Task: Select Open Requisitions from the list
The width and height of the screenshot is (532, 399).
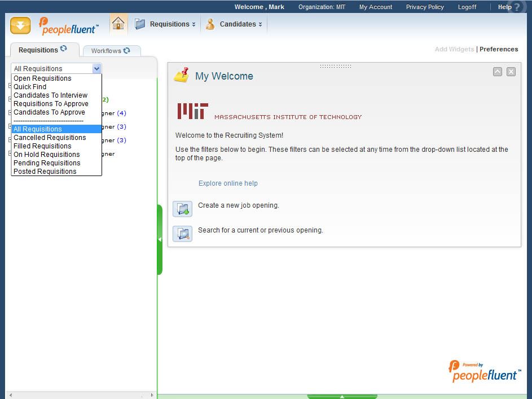Action: 42,78
